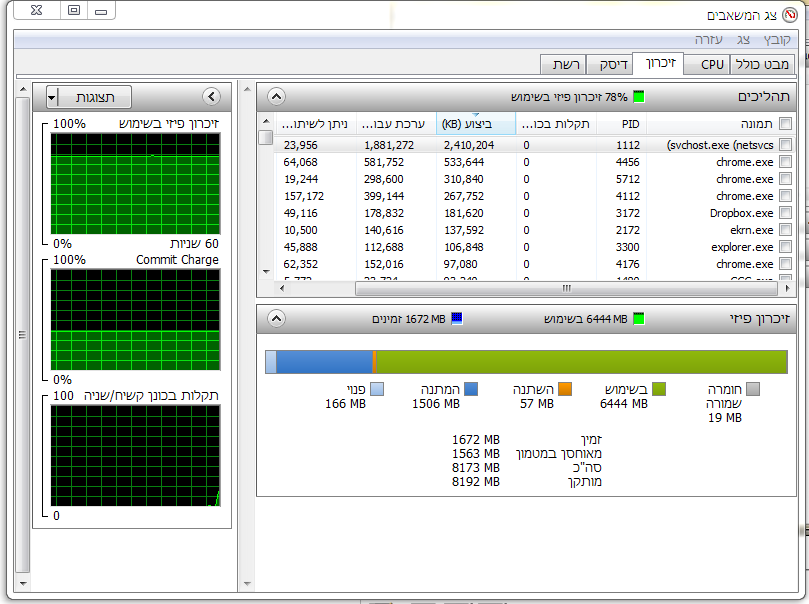Sort by the PID column header
The height and width of the screenshot is (604, 809).
pyautogui.click(x=622, y=124)
